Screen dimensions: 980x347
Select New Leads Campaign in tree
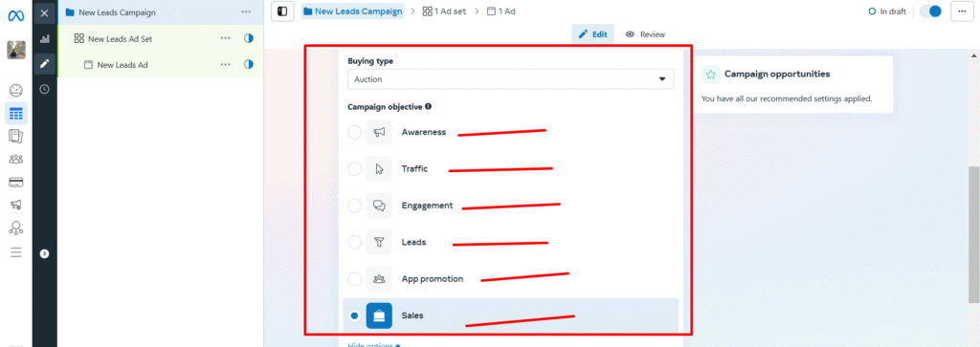[x=117, y=12]
